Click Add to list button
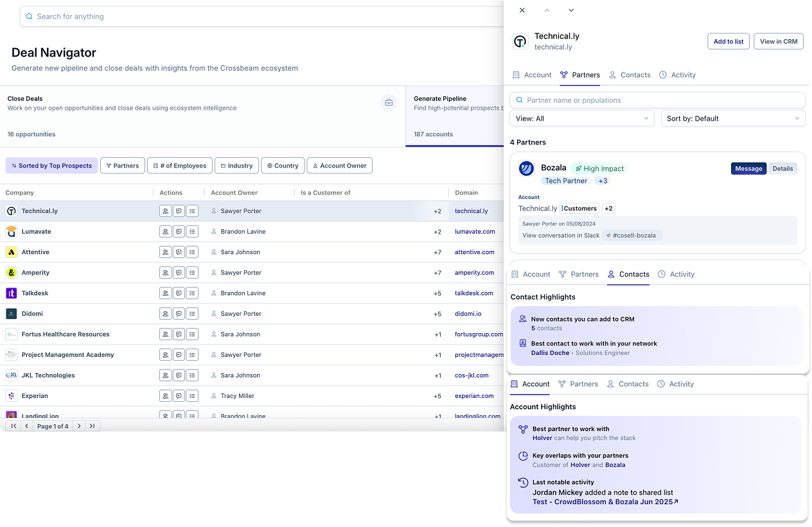Screen dimensions: 812x527 (728, 42)
